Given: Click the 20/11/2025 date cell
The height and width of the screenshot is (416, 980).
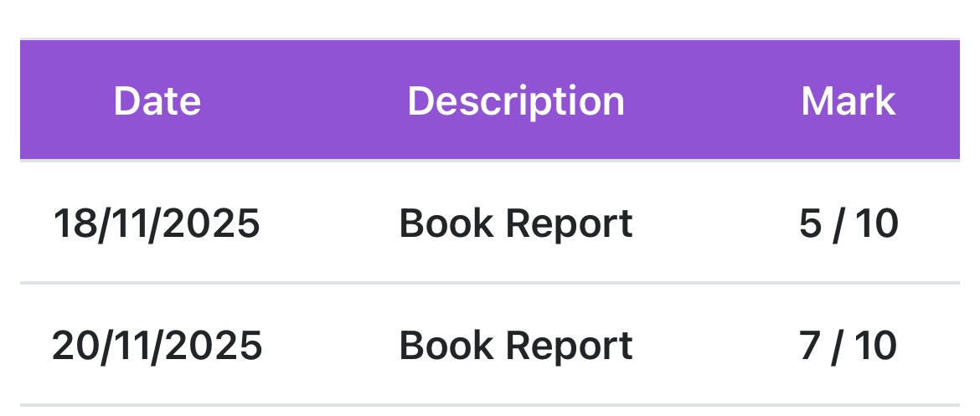Looking at the screenshot, I should tap(157, 346).
